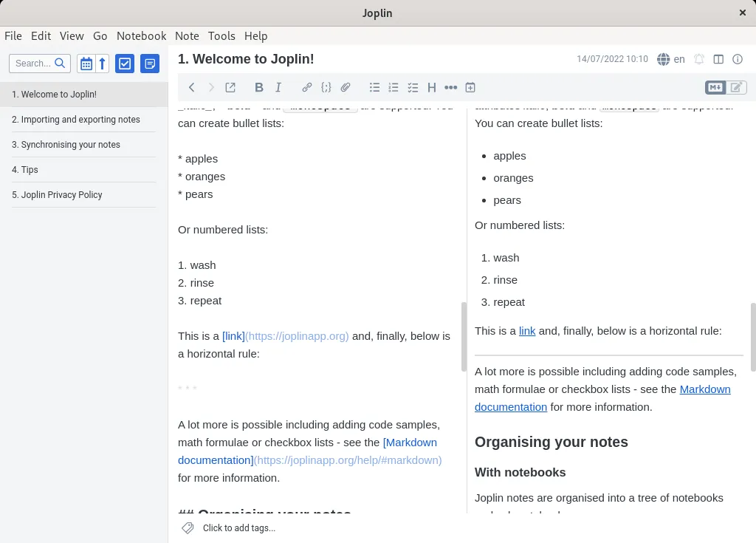Click in the note search field
756x543 pixels.
(33, 64)
